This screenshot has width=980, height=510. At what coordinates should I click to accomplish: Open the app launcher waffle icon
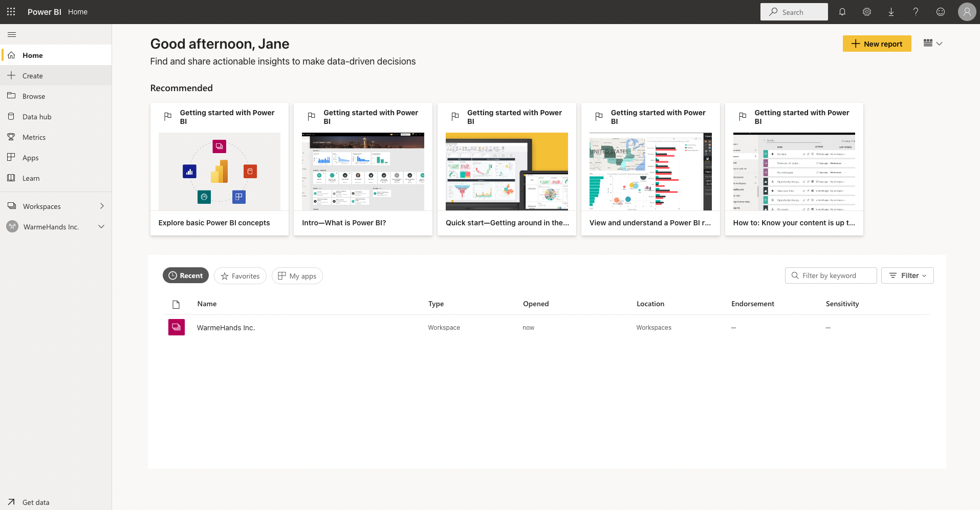(11, 11)
